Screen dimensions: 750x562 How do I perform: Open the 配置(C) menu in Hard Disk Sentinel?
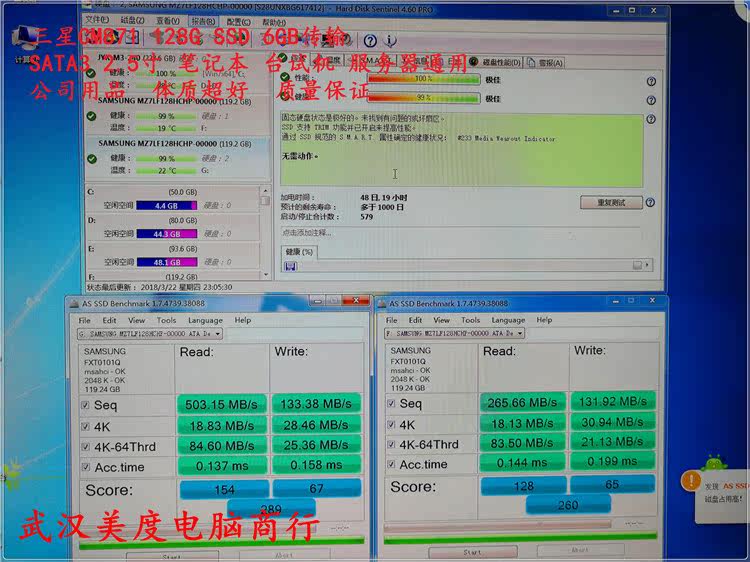point(238,22)
